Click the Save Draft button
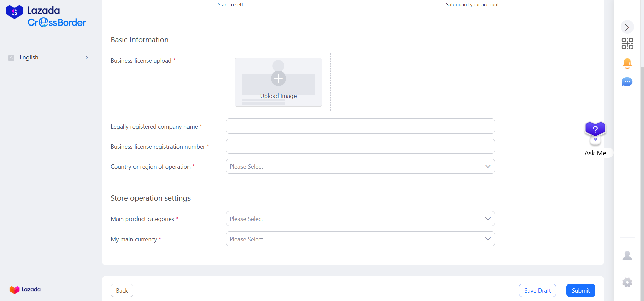The width and height of the screenshot is (644, 301). (x=537, y=290)
